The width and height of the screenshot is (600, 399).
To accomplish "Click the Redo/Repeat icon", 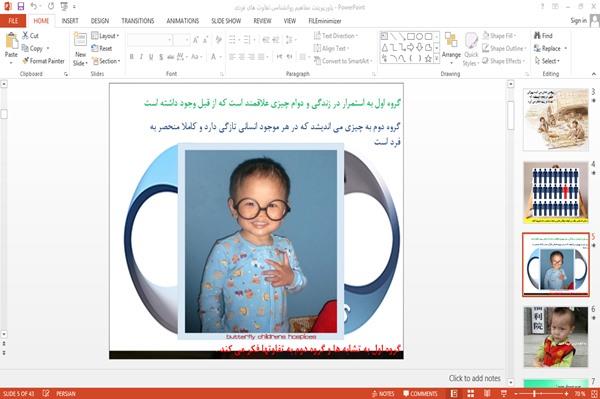I will pos(51,6).
